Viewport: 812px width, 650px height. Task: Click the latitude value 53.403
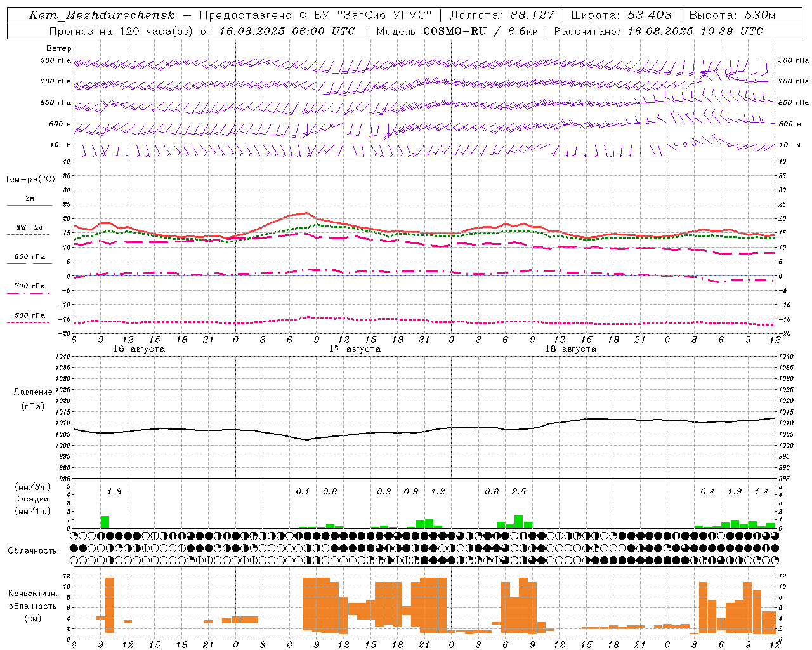coord(650,15)
